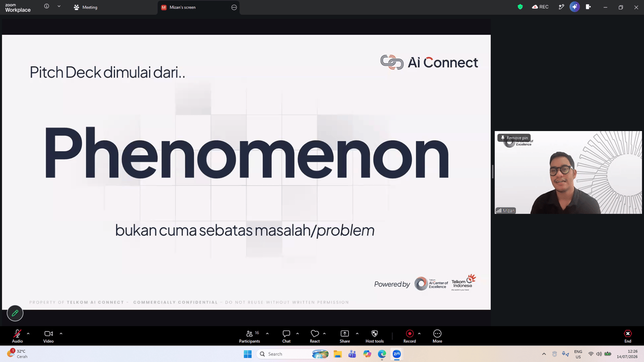Click the Zoom taskbar icon
The width and height of the screenshot is (644, 362).
(x=397, y=354)
